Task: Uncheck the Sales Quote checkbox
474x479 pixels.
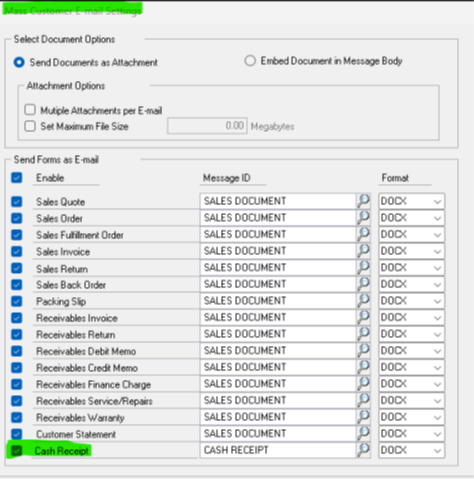Action: pos(17,202)
